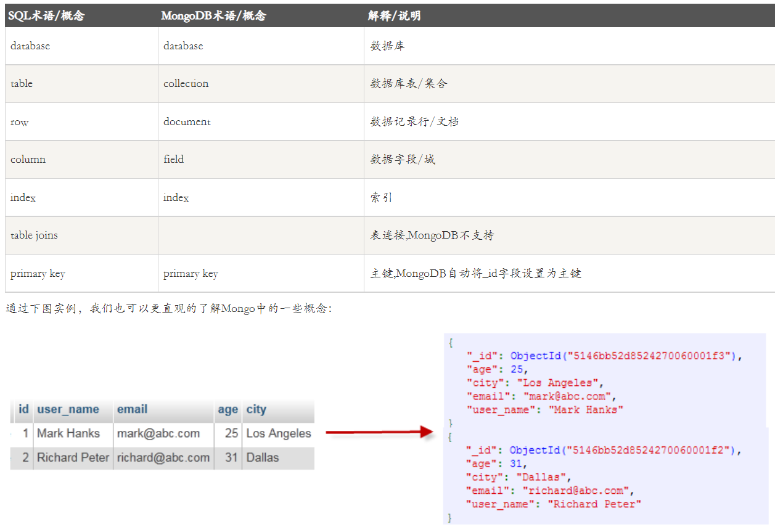775x532 pixels.
Task: Click the '数据库表/集合' cell
Action: coord(570,83)
